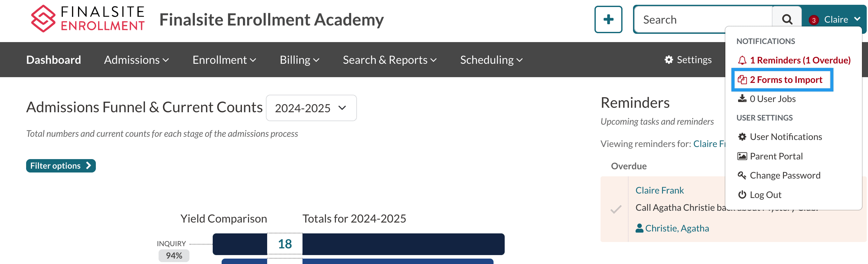Open the Christie, Agatha contact link
This screenshot has width=868, height=264.
coord(677,228)
